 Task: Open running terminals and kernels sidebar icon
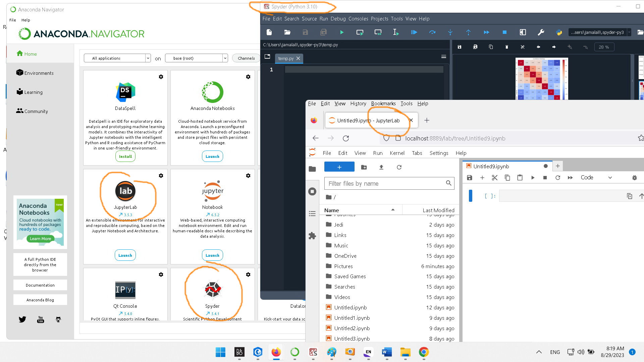(312, 191)
